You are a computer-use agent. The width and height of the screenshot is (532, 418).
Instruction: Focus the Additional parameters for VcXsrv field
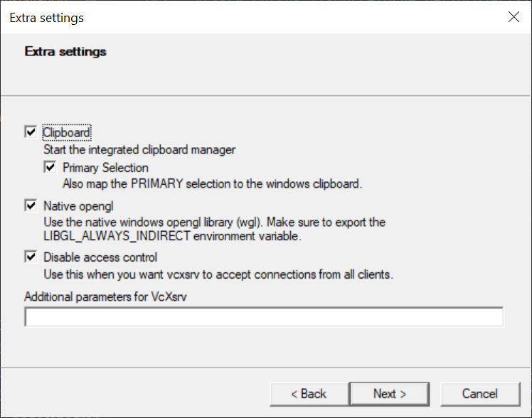[x=264, y=317]
